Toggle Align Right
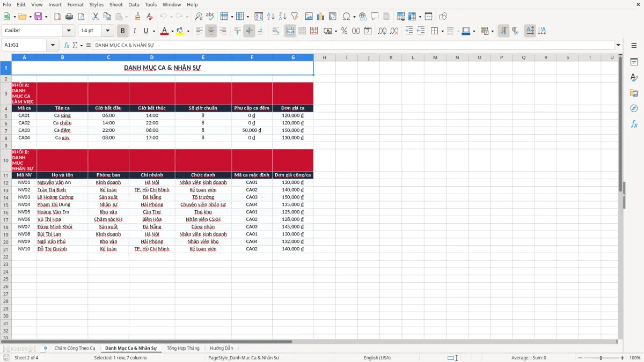644x362 pixels. point(223,31)
